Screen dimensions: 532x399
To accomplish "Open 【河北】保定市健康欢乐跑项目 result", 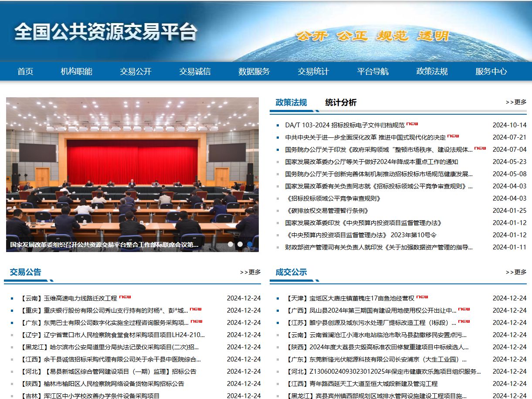I will (x=383, y=372).
